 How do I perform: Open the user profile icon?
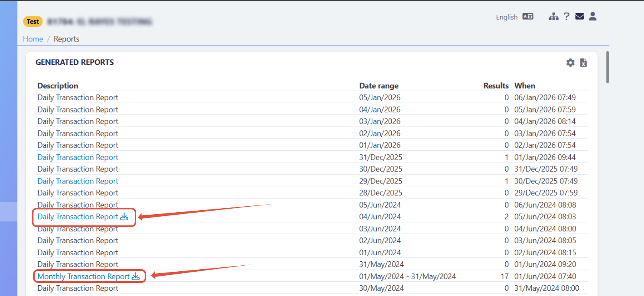point(593,16)
